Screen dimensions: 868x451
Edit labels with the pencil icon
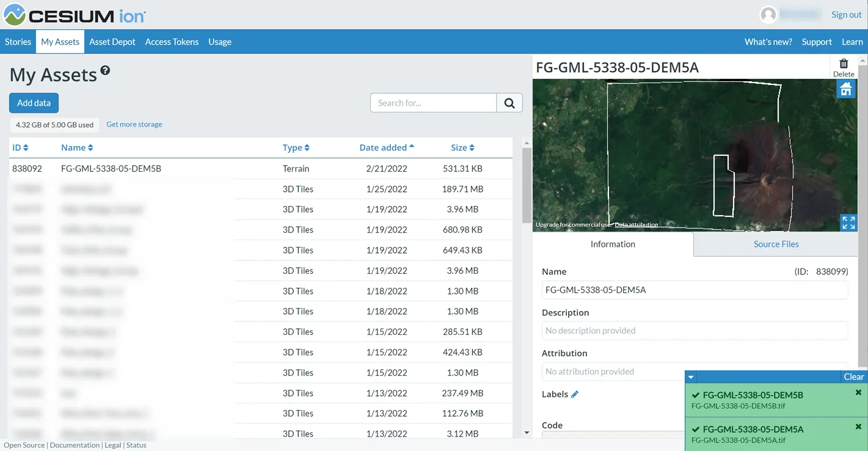[574, 395]
